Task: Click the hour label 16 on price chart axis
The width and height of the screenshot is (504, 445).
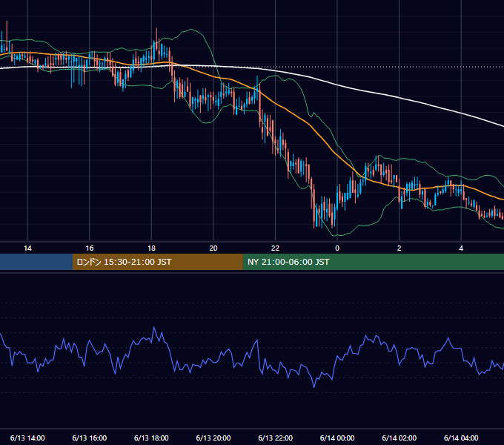Action: [x=90, y=248]
